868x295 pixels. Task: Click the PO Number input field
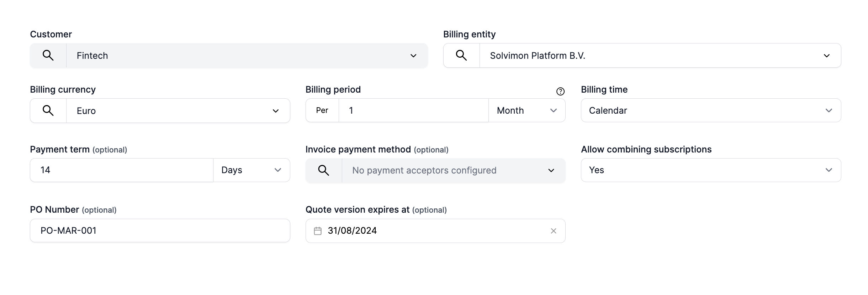point(160,231)
